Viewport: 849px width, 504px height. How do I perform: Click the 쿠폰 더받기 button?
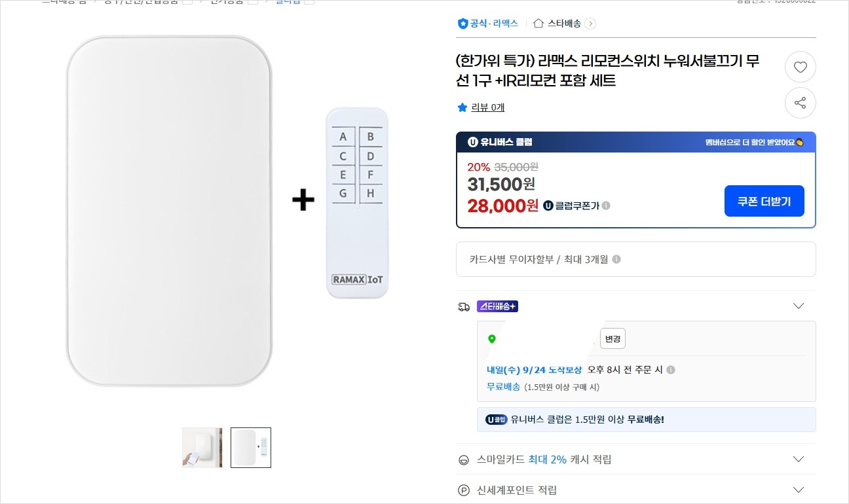point(764,201)
